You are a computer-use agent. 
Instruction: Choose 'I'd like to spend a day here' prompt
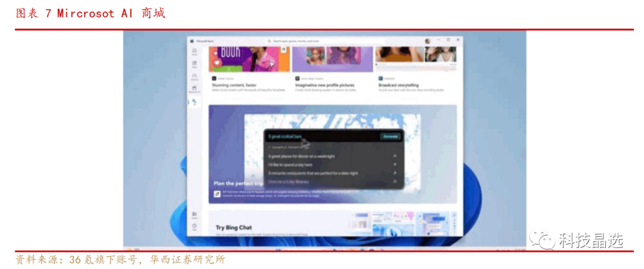(x=290, y=165)
